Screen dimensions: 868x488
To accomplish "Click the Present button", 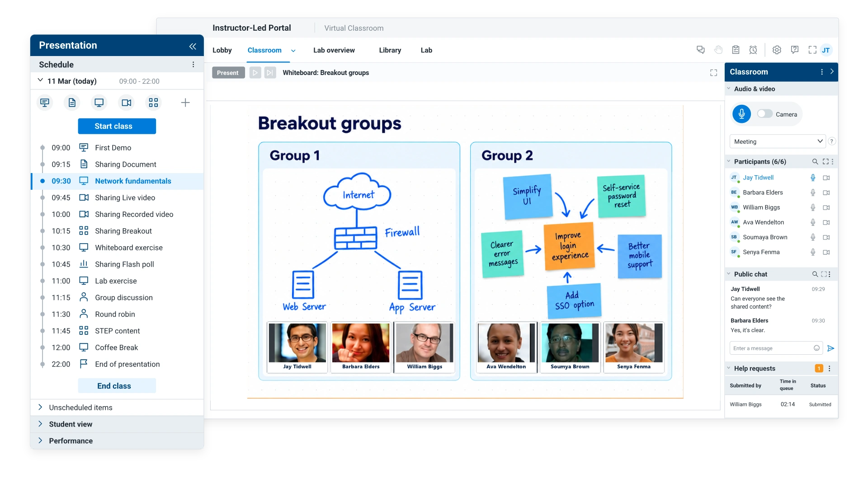I will (x=228, y=73).
